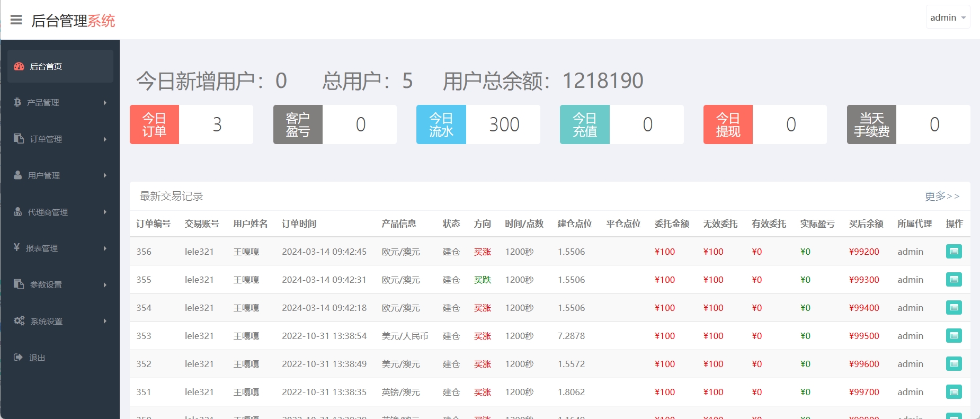This screenshot has width=980, height=419.
Task: Click the blue 今日流水 tile
Action: pos(441,124)
